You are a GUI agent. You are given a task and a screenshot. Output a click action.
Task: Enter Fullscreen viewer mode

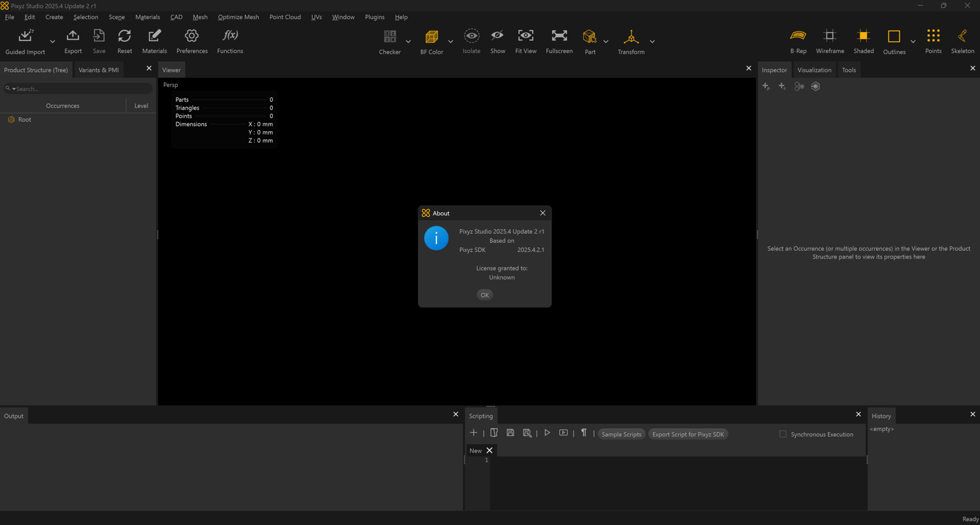pyautogui.click(x=559, y=36)
